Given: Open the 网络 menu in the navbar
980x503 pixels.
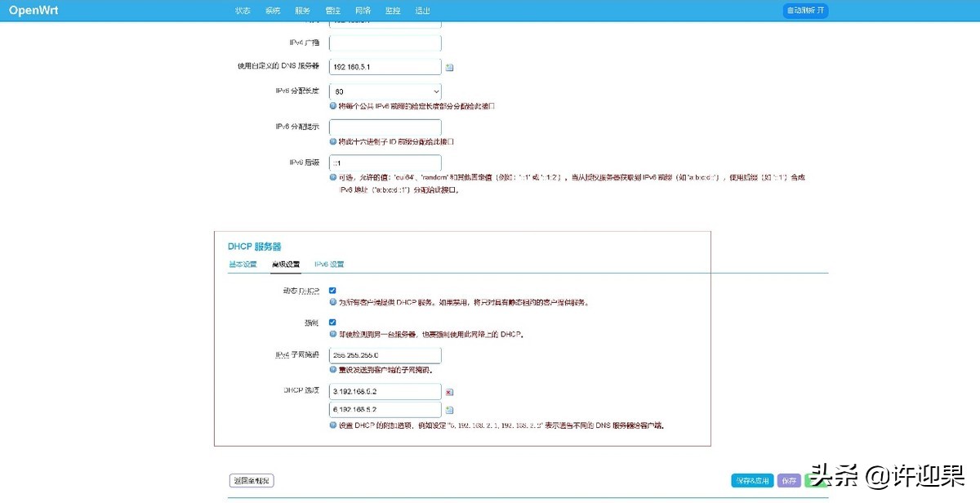Looking at the screenshot, I should click(x=362, y=11).
